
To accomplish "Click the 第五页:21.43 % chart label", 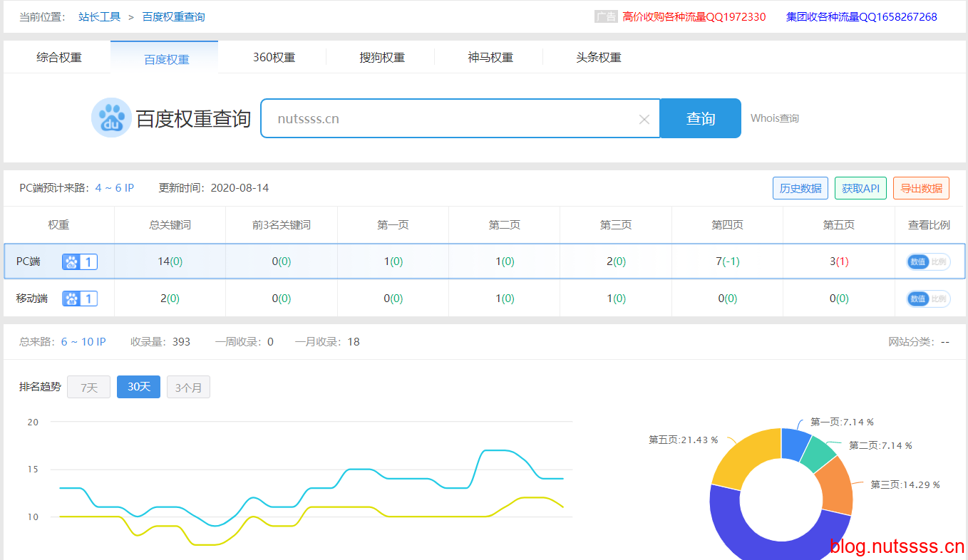I will tap(683, 440).
